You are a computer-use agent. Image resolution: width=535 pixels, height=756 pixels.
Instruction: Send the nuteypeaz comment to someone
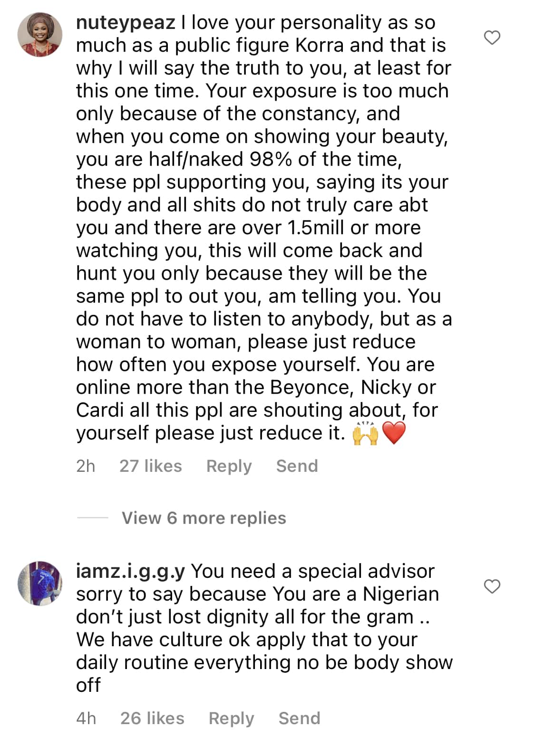click(297, 466)
